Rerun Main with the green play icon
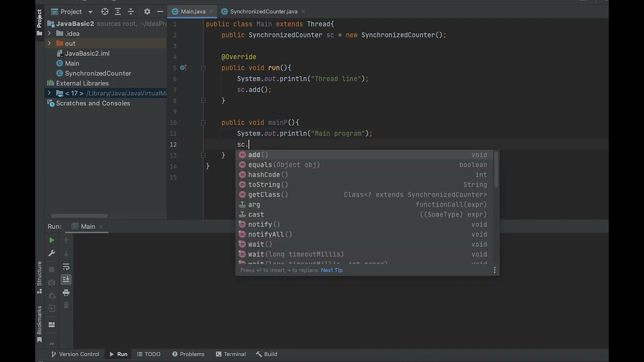 (51, 241)
